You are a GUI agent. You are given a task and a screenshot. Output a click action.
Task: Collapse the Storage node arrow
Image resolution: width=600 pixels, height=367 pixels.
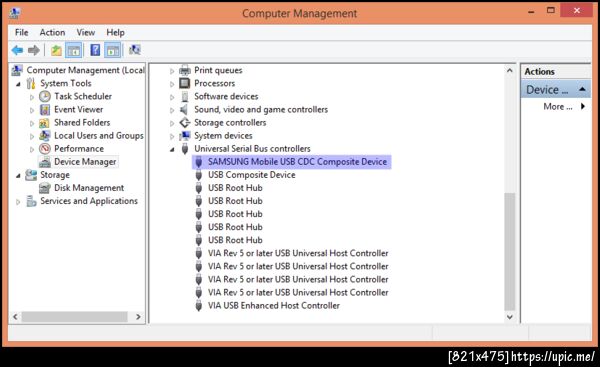click(18, 176)
